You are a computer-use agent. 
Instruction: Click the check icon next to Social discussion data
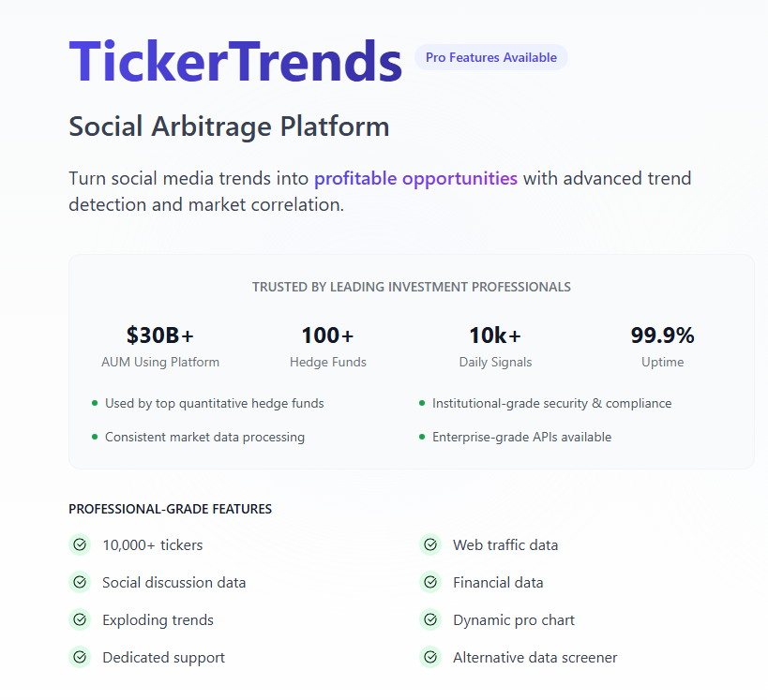(80, 582)
